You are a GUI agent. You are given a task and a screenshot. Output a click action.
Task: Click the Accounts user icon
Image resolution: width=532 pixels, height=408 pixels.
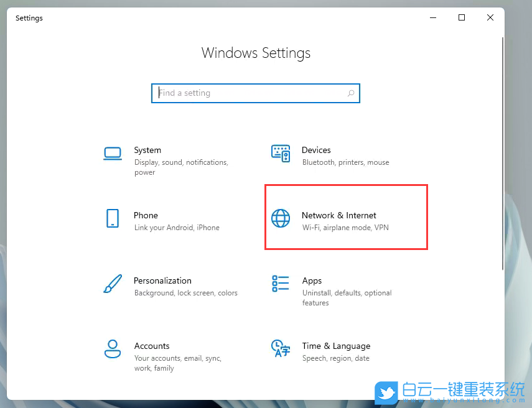click(x=113, y=349)
